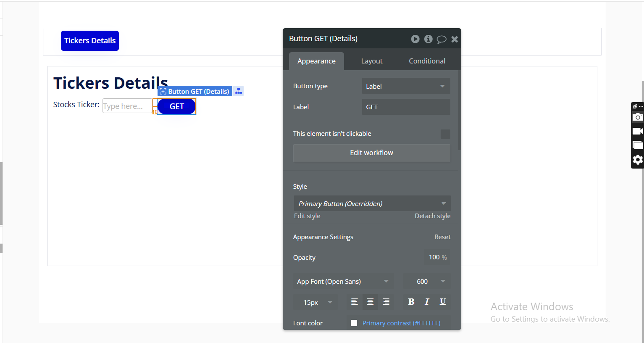
Task: Click the white font color swatch
Action: pos(354,323)
